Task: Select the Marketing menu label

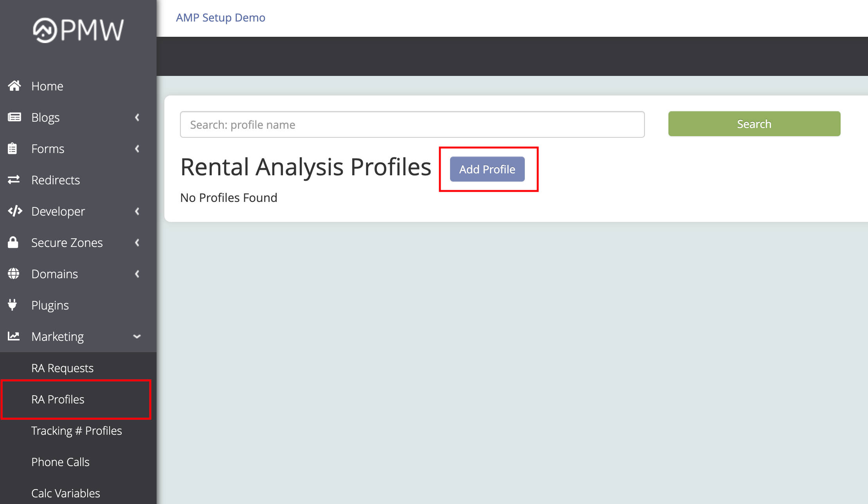Action: tap(58, 337)
